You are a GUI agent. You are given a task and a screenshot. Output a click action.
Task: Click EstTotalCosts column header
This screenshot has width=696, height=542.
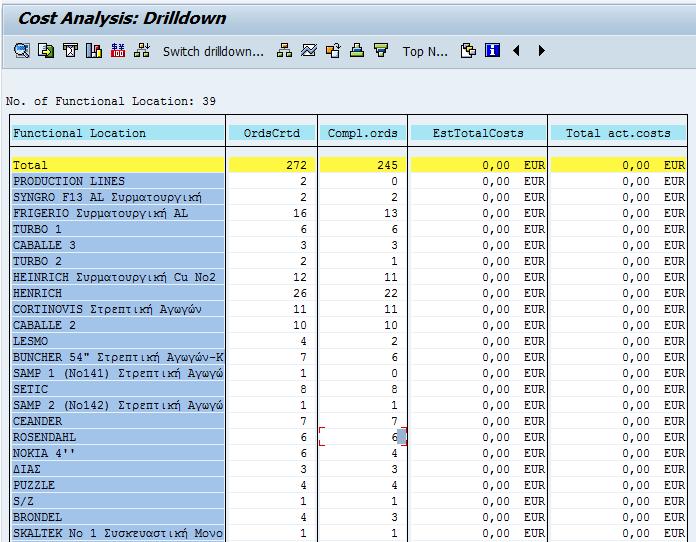[478, 133]
